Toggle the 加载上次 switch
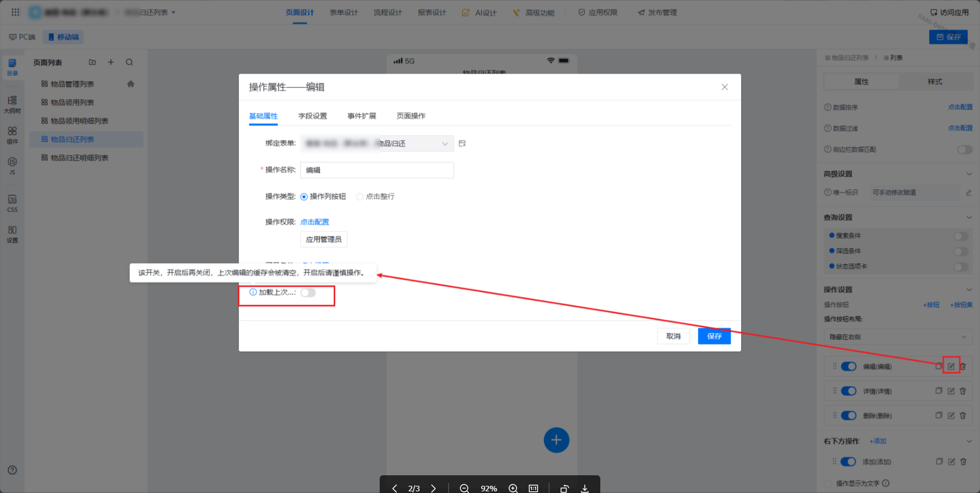980x493 pixels. click(308, 292)
